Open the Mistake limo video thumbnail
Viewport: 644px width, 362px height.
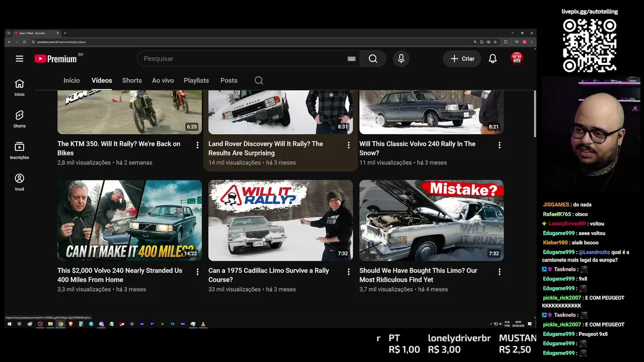[x=432, y=220]
